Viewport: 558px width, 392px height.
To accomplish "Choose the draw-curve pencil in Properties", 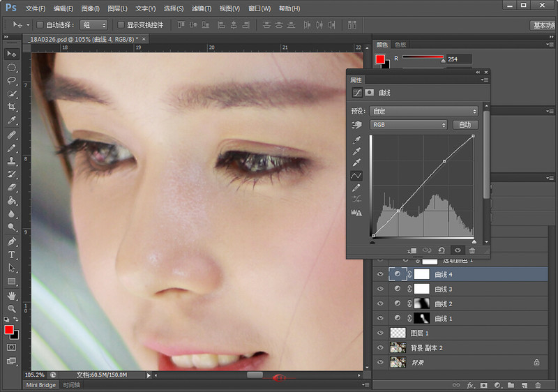I will (356, 188).
